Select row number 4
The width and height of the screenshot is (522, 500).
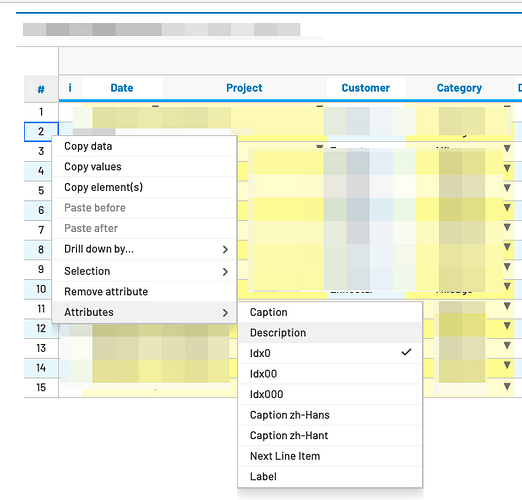pos(41,171)
